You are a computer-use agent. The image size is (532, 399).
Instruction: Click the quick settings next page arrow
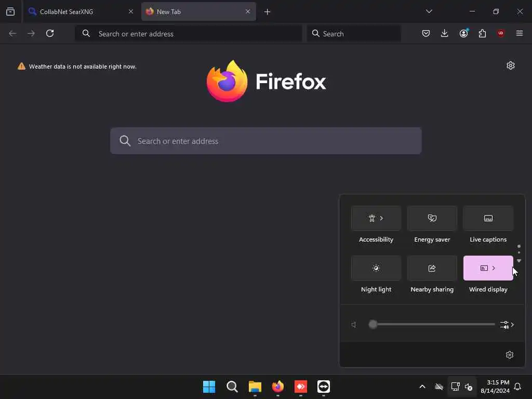(519, 261)
